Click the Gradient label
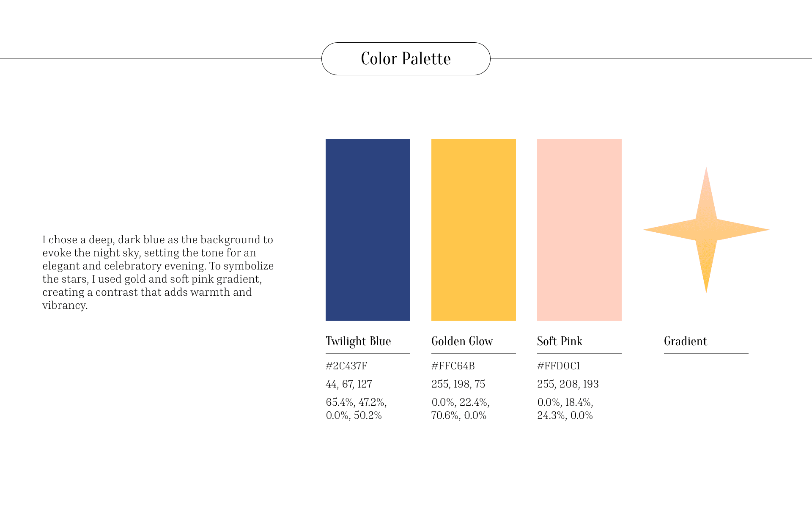This screenshot has width=812, height=517. point(685,341)
